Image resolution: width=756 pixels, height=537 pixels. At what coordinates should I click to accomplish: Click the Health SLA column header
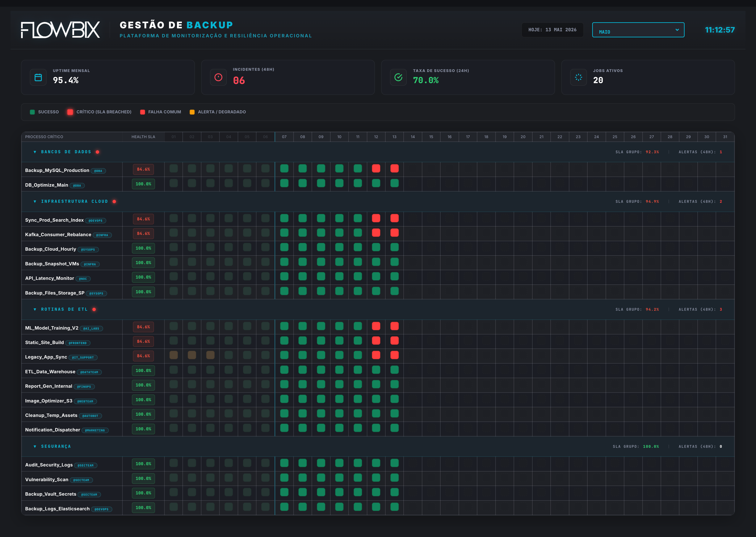click(143, 137)
